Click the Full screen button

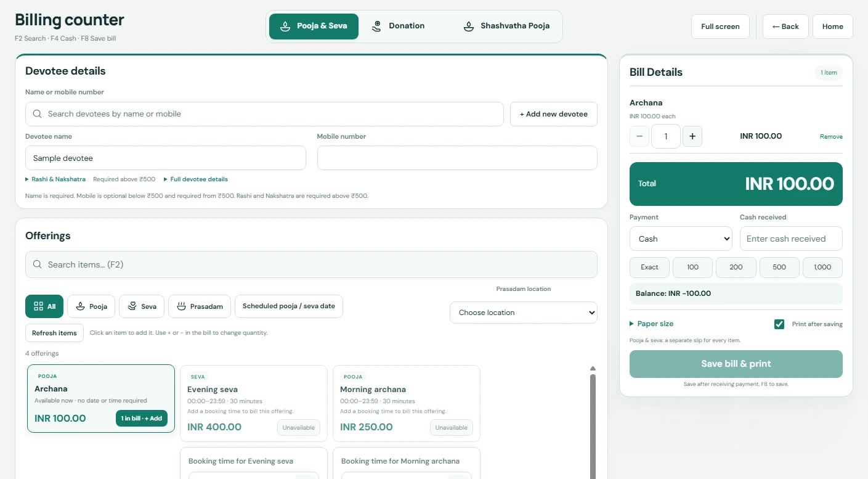720,27
